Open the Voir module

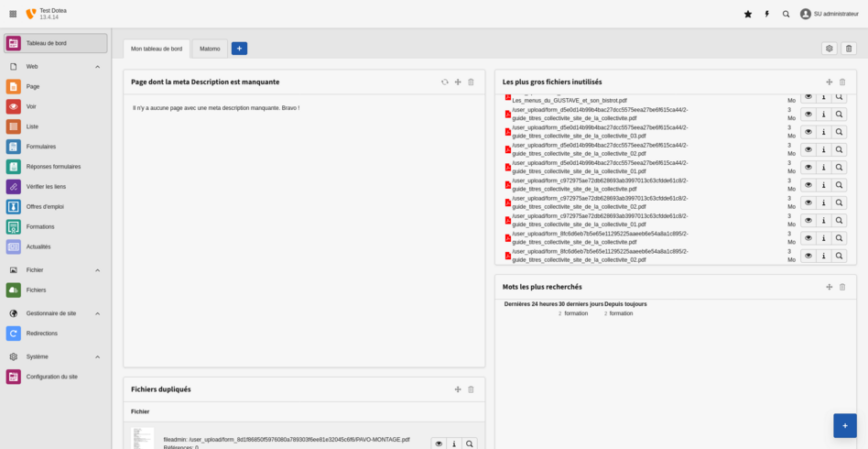[x=55, y=106]
